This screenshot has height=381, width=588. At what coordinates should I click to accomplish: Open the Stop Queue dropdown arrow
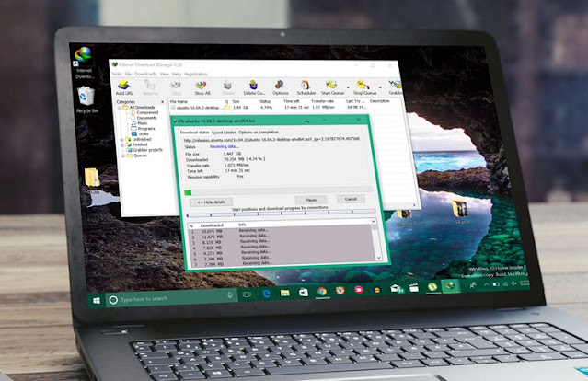[380, 87]
